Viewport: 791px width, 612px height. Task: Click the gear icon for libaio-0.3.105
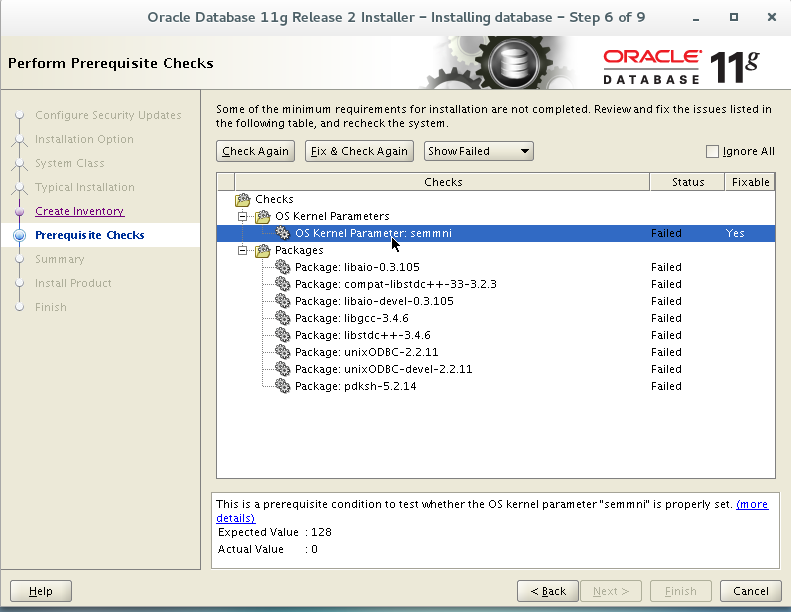(282, 267)
